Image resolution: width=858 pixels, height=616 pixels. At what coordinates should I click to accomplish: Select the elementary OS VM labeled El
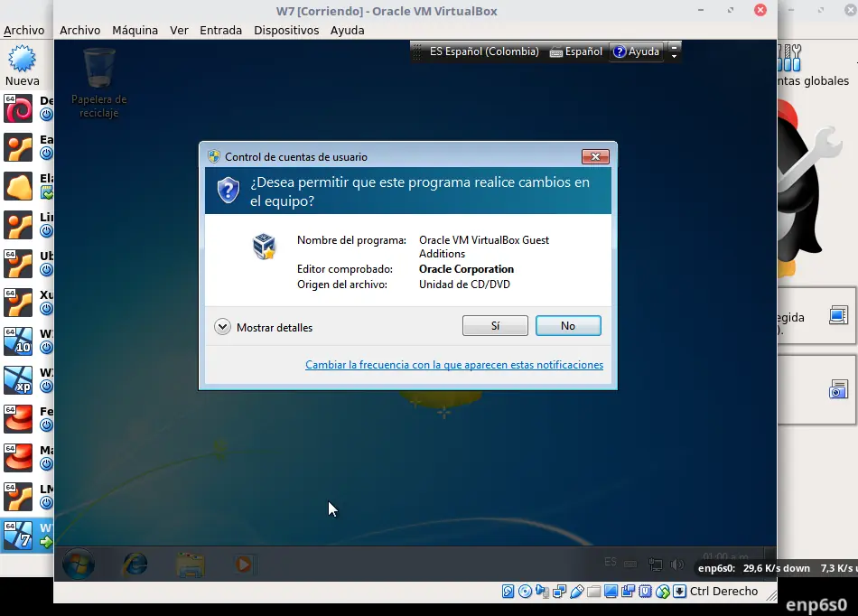(x=18, y=186)
